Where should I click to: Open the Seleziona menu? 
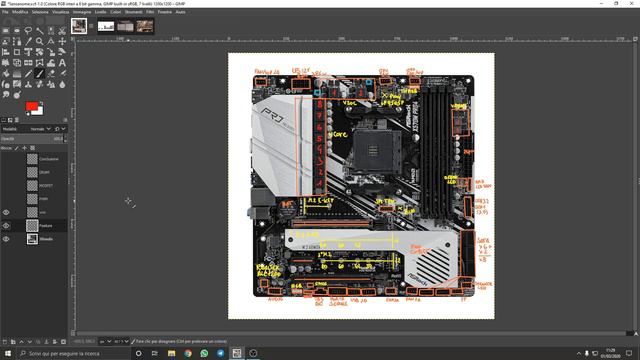coord(40,12)
